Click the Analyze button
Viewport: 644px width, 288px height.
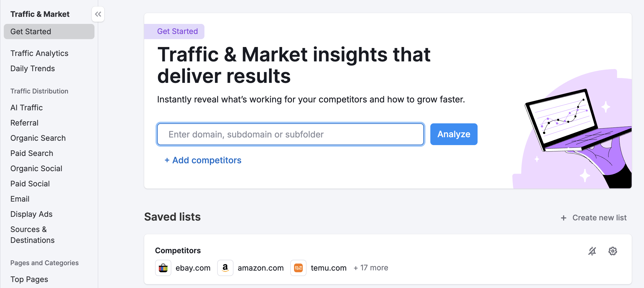(x=454, y=134)
